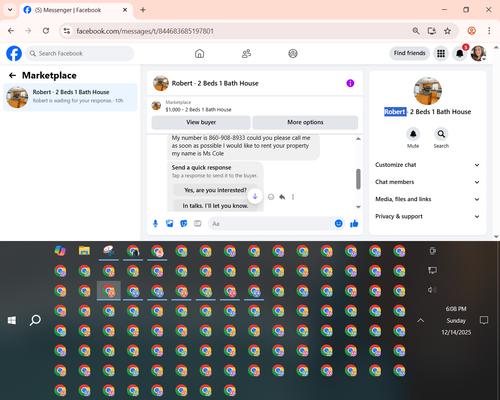Viewport: 500px width, 400px height.
Task: Send quick response 'Yes, are you interested?'
Action: coord(215,190)
